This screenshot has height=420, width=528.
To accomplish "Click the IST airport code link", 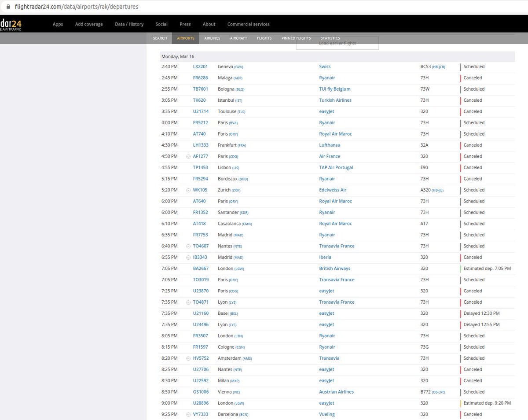I will pos(239,101).
